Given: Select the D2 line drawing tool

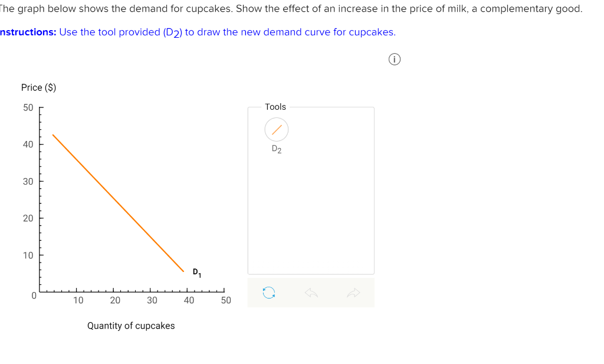Looking at the screenshot, I should (x=276, y=130).
